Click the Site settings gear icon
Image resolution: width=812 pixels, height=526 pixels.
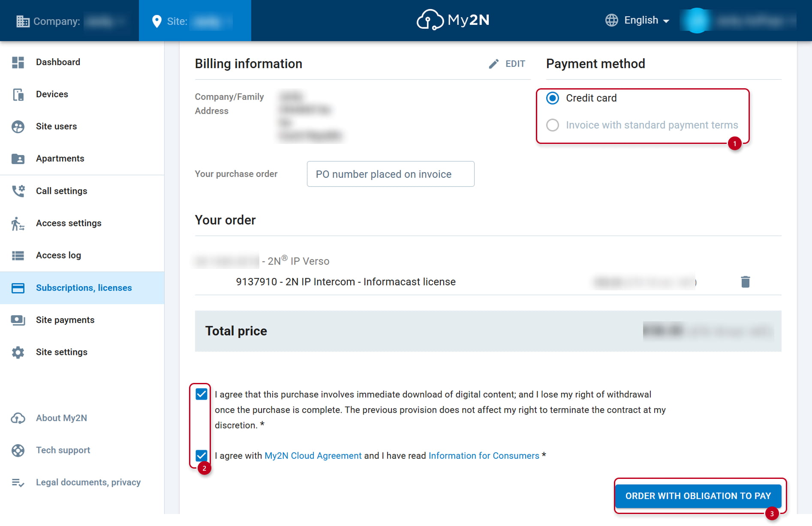pos(18,352)
